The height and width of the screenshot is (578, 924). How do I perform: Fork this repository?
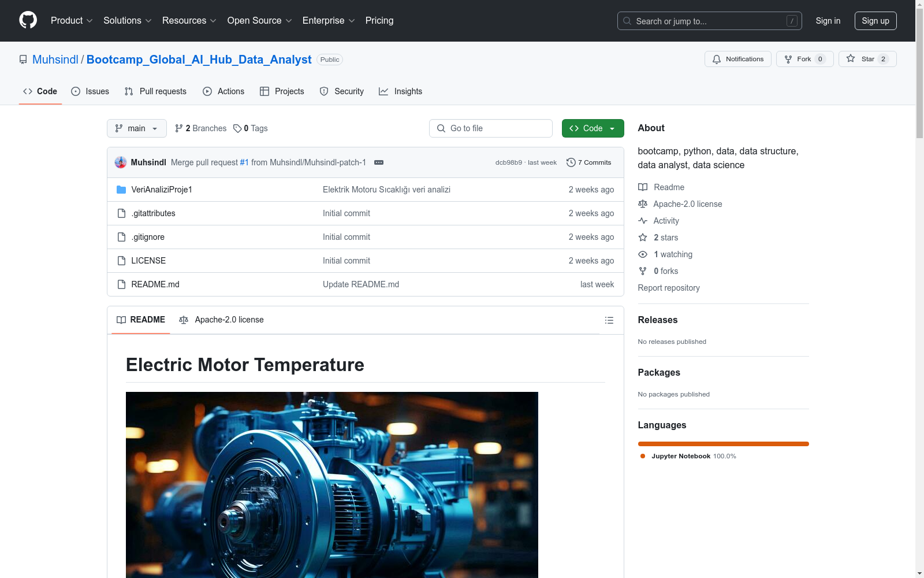[x=804, y=59]
